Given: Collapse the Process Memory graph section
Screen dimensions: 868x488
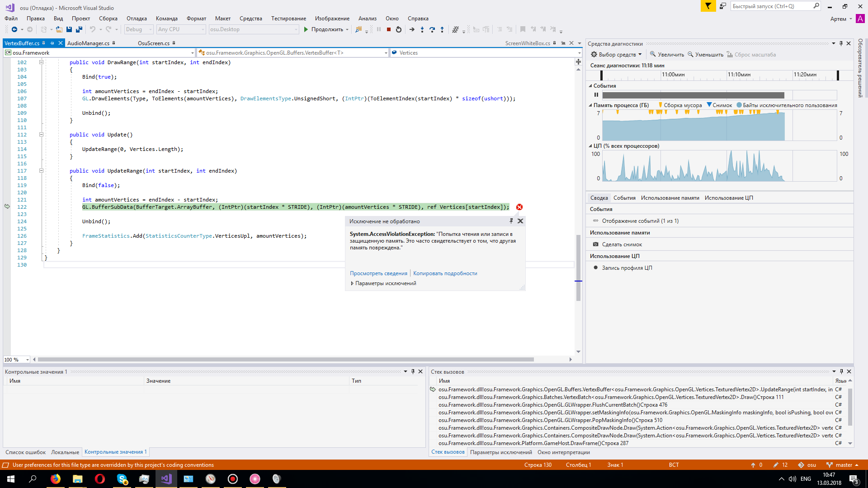Looking at the screenshot, I should tap(590, 105).
